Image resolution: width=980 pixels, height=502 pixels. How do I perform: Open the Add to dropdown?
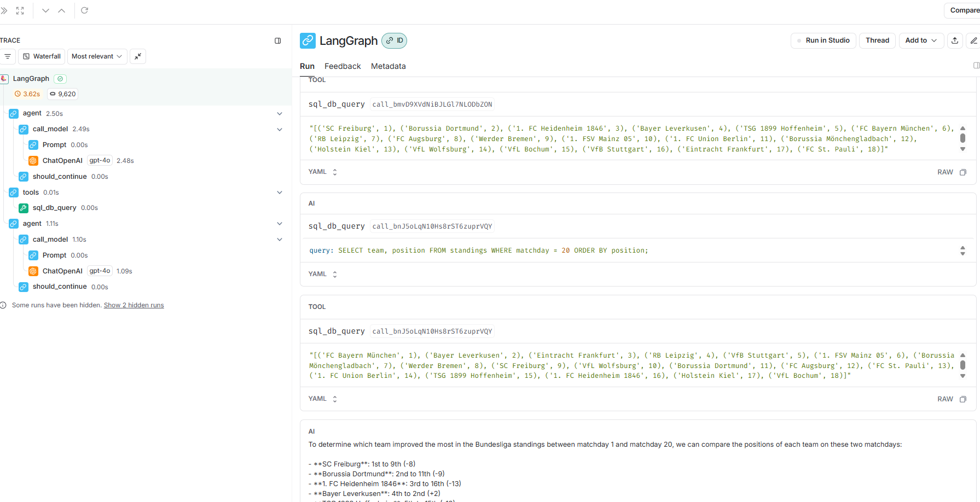(921, 40)
